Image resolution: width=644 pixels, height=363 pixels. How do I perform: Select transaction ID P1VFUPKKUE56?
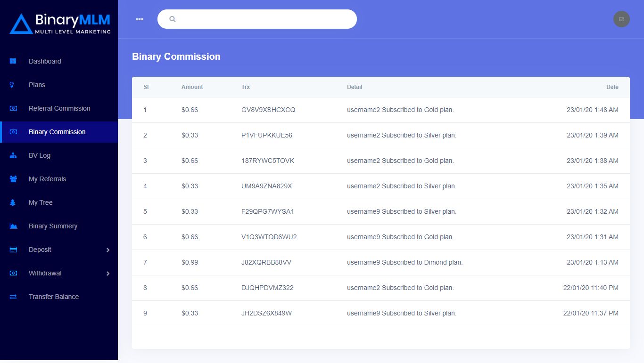(x=267, y=135)
